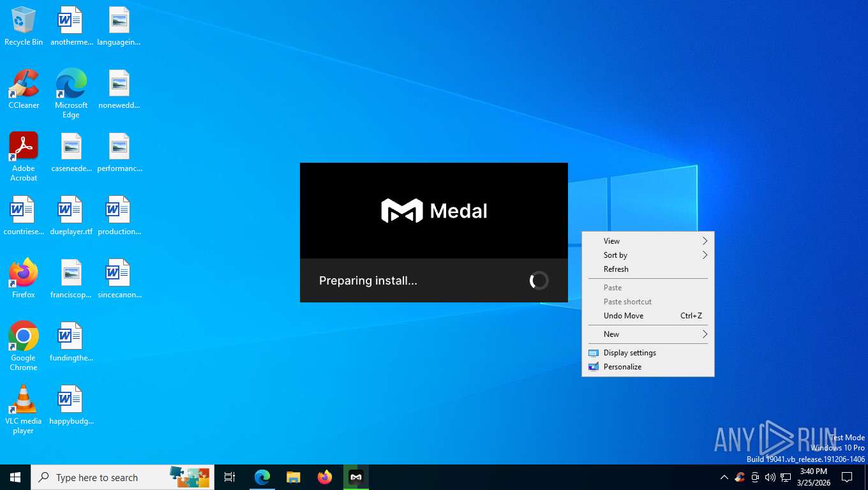Open Task View from the taskbar
The image size is (868, 490).
coord(230,477)
